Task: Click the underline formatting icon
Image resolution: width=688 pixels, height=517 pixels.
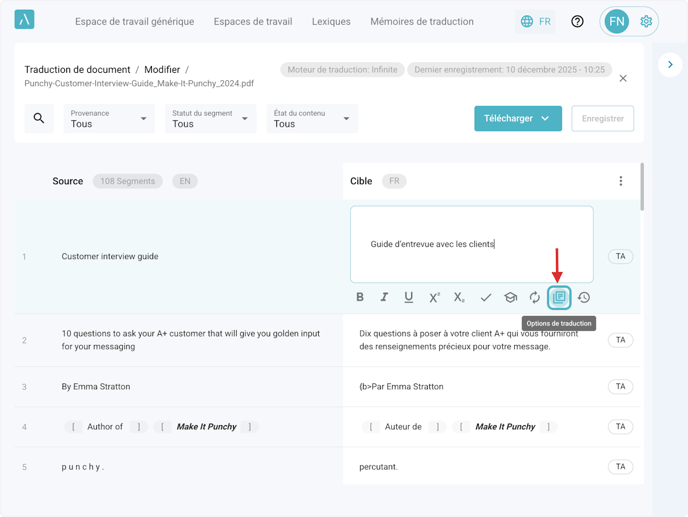Action: click(x=409, y=297)
